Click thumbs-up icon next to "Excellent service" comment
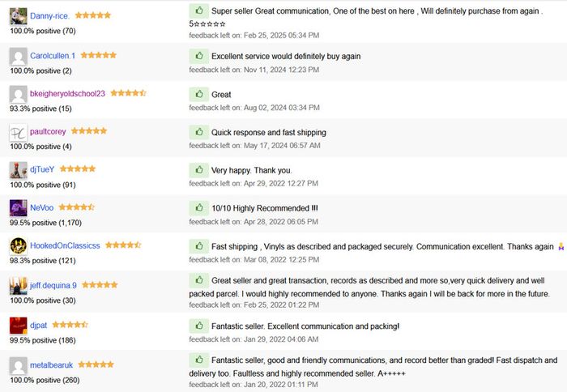This screenshot has width=567, height=392. point(198,56)
